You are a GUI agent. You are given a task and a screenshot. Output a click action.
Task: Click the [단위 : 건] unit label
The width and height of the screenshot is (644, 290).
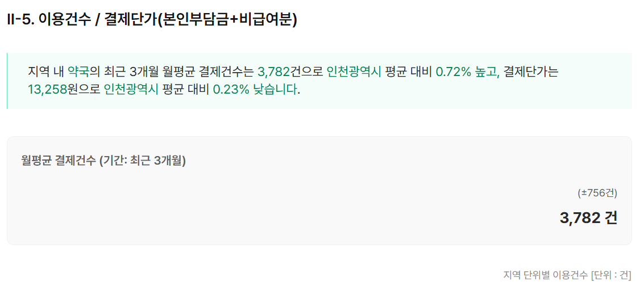point(611,275)
